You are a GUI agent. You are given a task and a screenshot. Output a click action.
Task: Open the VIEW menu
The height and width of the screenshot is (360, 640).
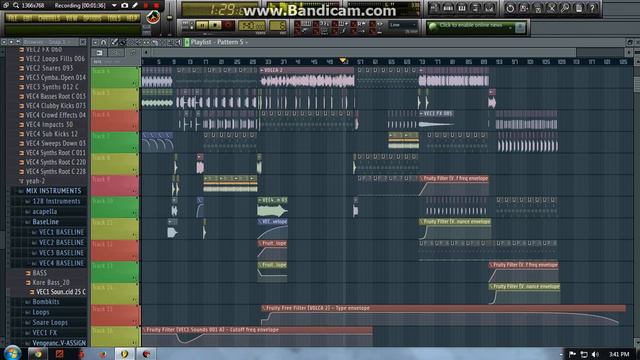click(72, 18)
